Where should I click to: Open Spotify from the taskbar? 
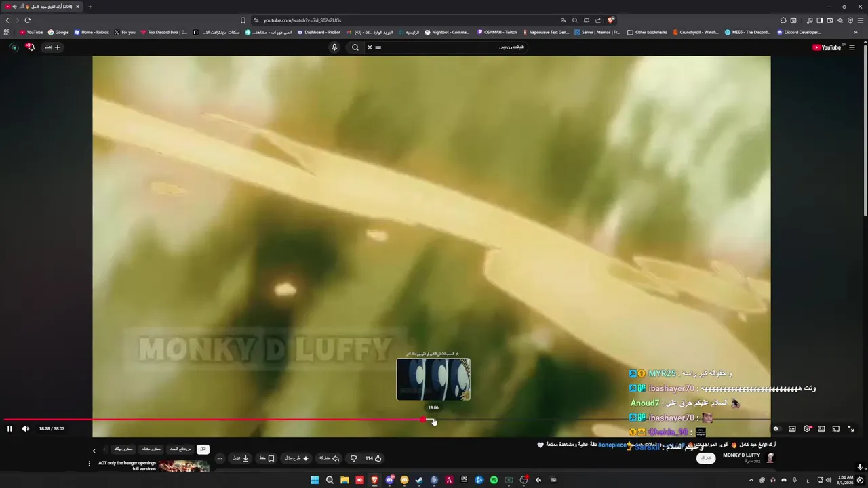click(494, 480)
